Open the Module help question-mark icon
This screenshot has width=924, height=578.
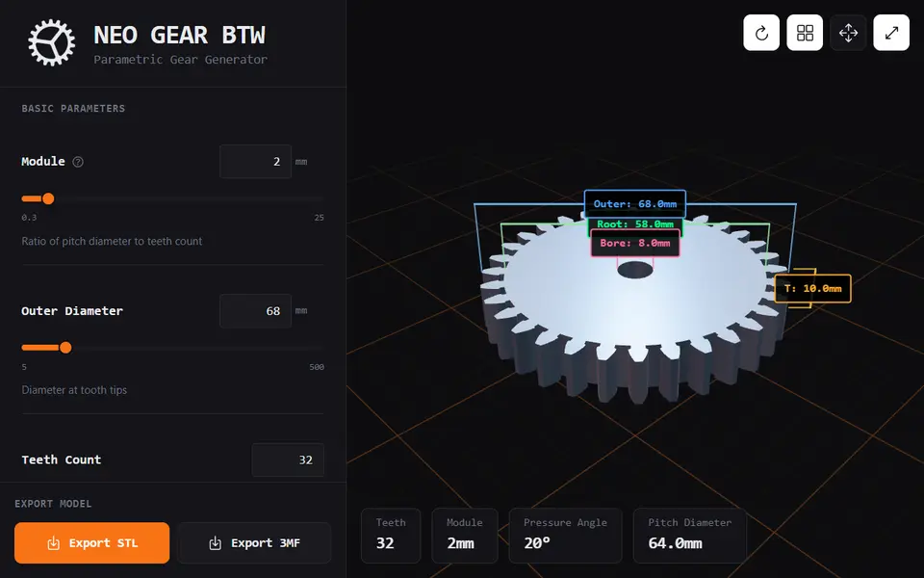pos(78,162)
